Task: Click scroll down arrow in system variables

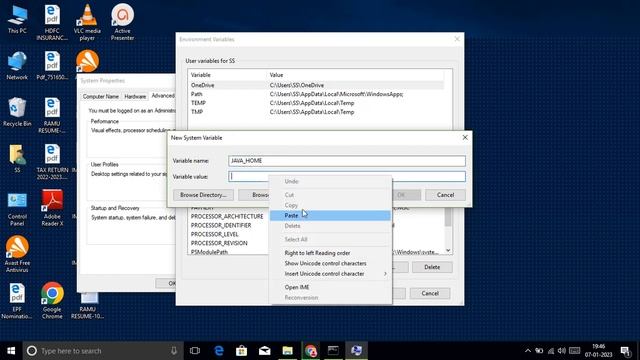Action: click(448, 250)
